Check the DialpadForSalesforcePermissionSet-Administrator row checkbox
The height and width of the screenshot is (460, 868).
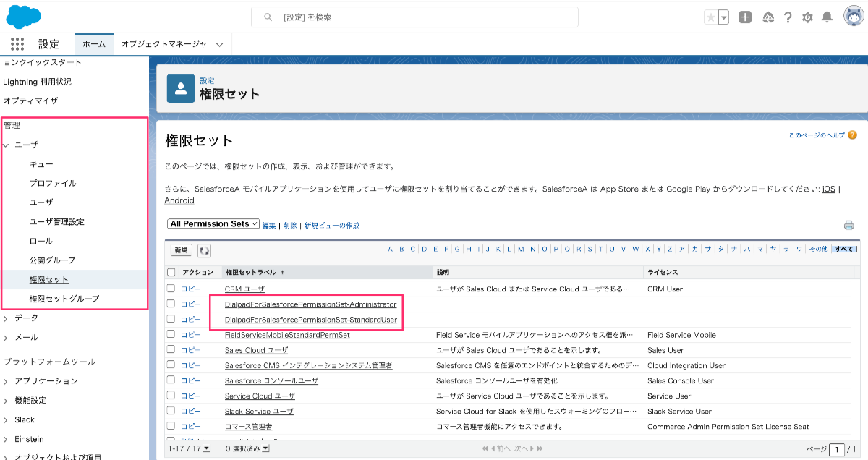[171, 304]
